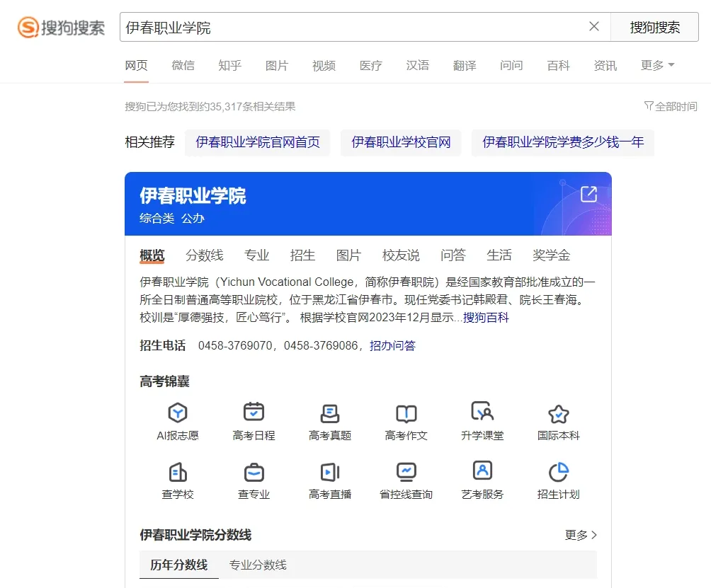Open the 高考直播 video icon
Viewport: 711px width, 588px height.
(330, 472)
